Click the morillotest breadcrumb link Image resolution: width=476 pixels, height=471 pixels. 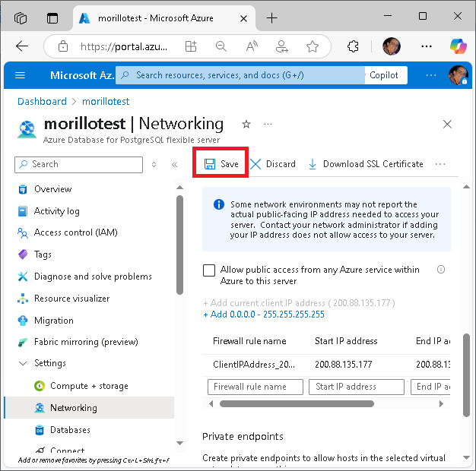(x=106, y=101)
